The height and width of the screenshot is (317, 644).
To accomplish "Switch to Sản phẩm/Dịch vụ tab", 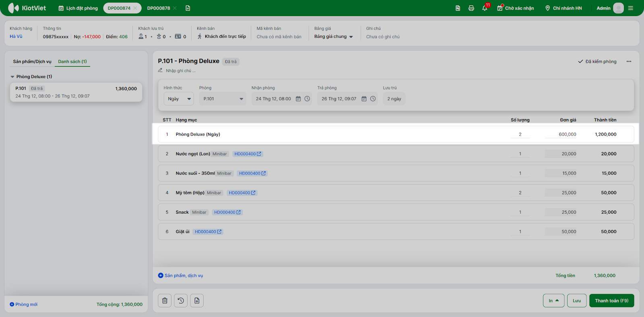I will pyautogui.click(x=32, y=62).
